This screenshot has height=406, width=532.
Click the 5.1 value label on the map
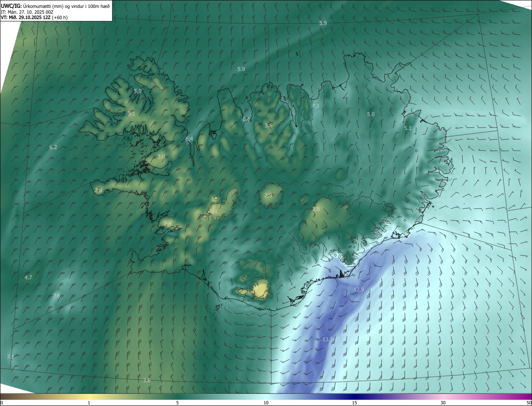(408, 128)
